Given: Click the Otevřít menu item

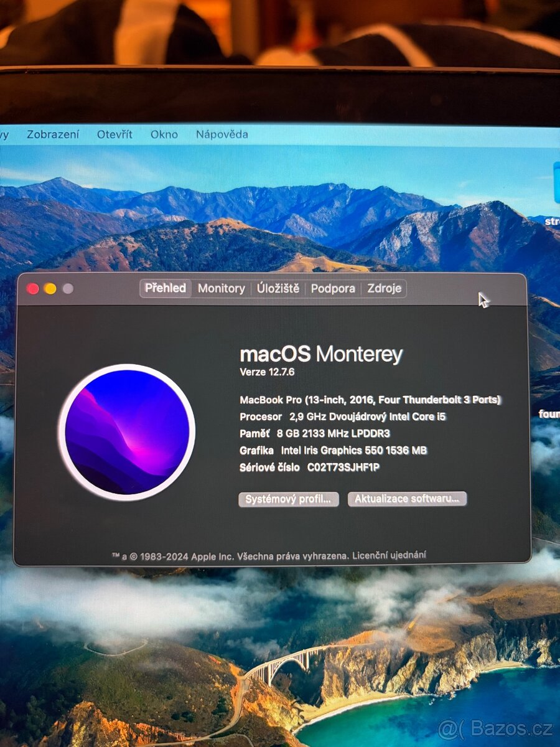Looking at the screenshot, I should (114, 134).
